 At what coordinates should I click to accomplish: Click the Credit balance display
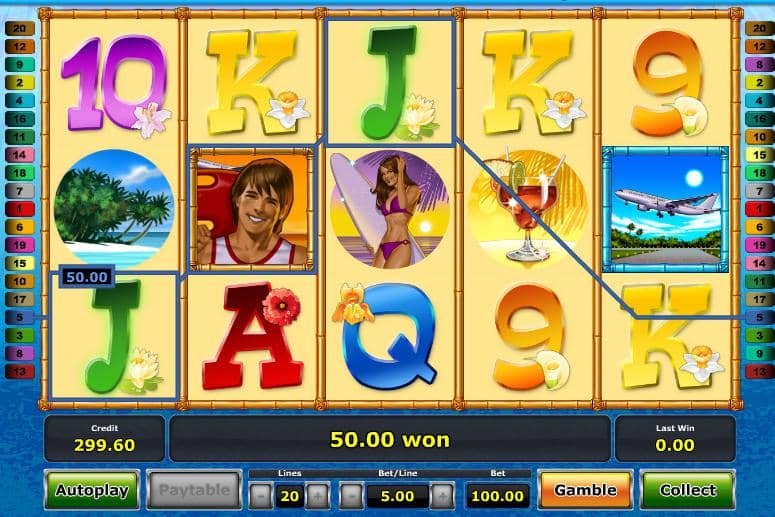(104, 439)
